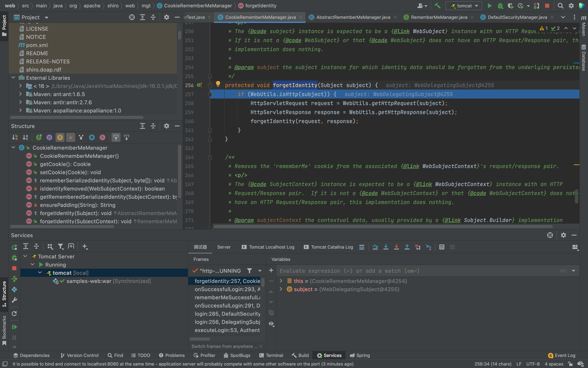Open IDE settings gear in top toolbar
The height and width of the screenshot is (368, 588).
pos(571,6)
